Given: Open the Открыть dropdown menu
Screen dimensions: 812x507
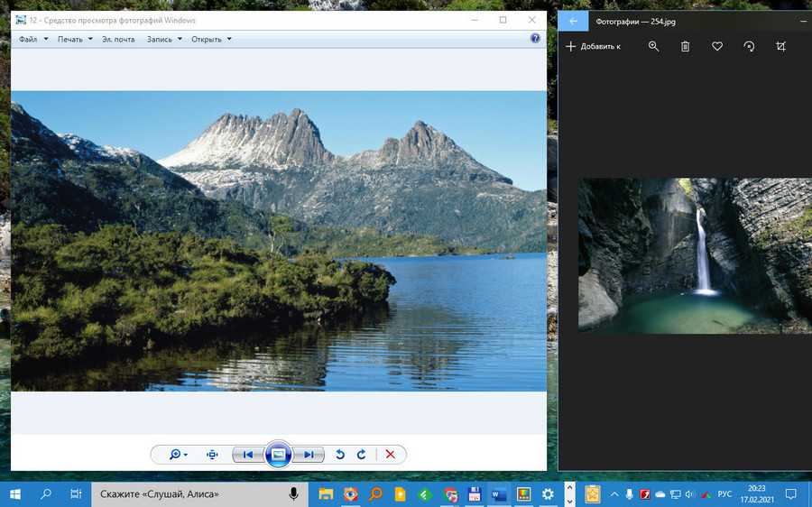Looking at the screenshot, I should click(210, 39).
